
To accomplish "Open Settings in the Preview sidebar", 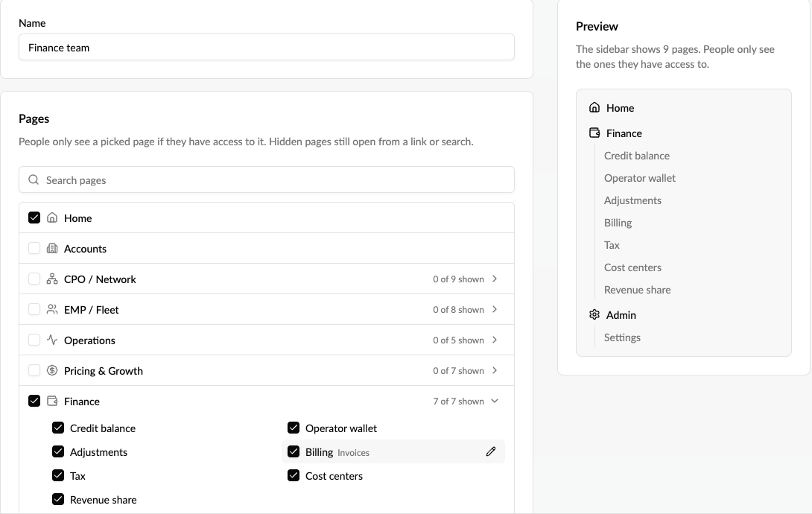I will click(622, 337).
